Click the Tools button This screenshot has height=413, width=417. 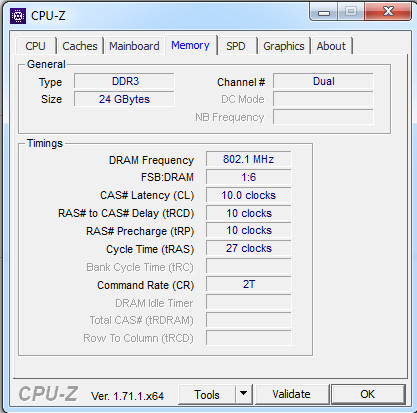coord(207,395)
